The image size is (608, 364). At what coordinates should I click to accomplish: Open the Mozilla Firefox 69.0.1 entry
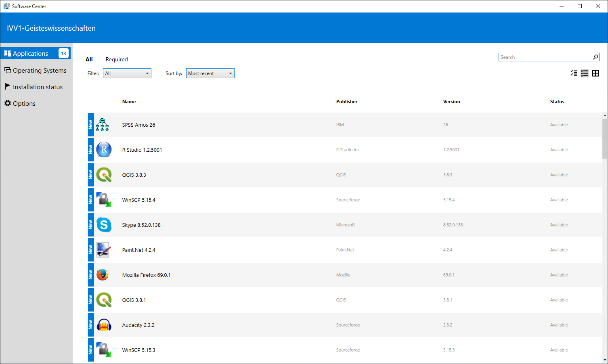coord(345,275)
